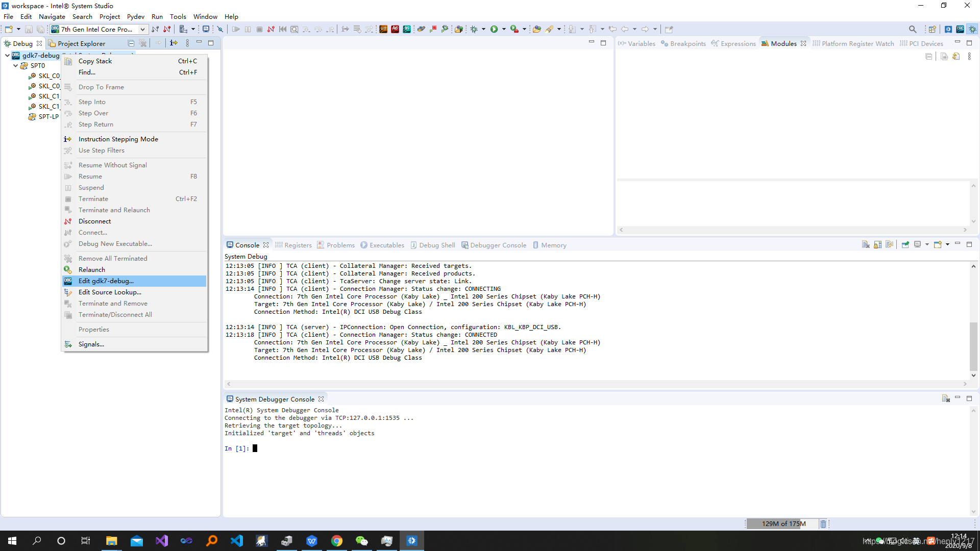Click Pin Console icon in Console view
This screenshot has width=980, height=551.
[x=905, y=245]
